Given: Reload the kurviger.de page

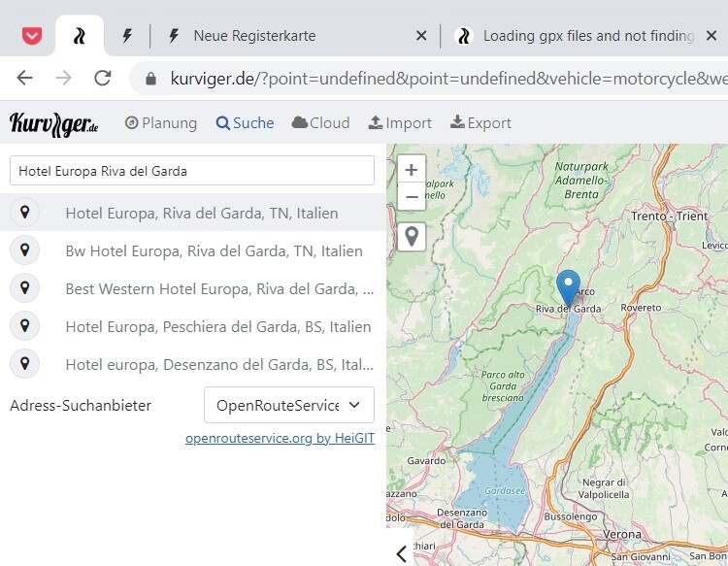Looking at the screenshot, I should coord(103,78).
